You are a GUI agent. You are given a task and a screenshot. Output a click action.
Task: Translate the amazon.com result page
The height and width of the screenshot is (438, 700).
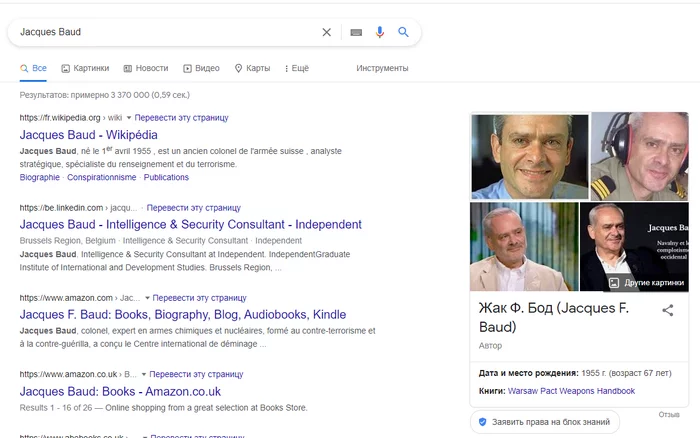tap(200, 298)
